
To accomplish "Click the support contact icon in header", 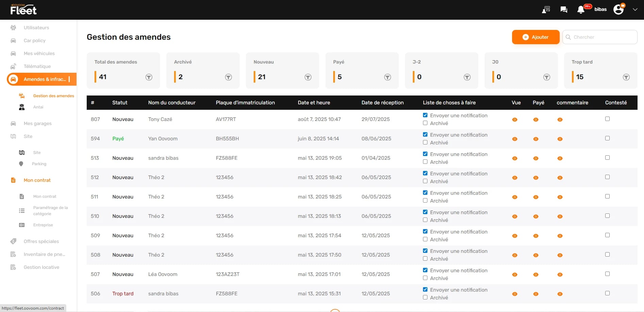I will pos(546,10).
